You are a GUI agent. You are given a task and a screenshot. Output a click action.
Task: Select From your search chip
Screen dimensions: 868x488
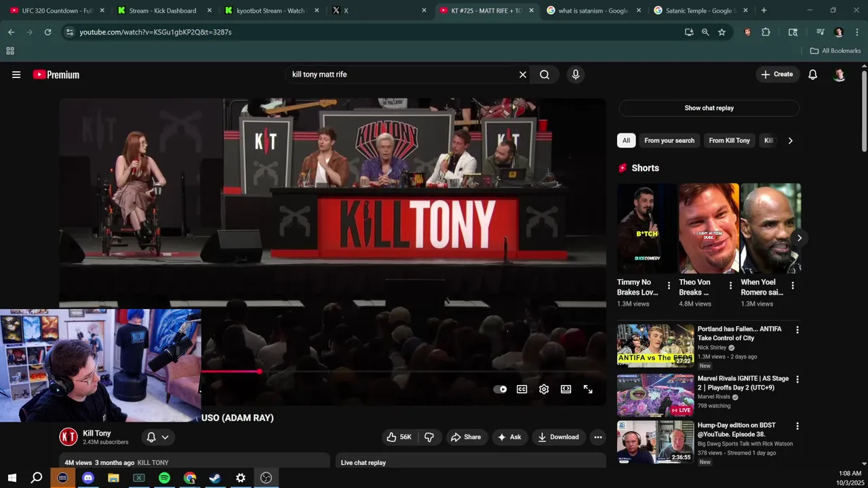click(669, 140)
